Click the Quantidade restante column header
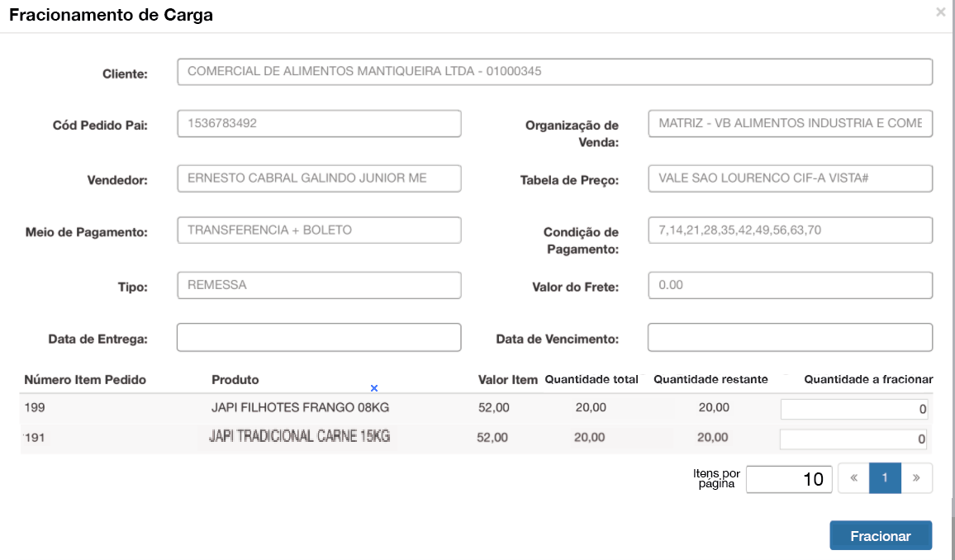This screenshot has width=955, height=560. pos(710,379)
